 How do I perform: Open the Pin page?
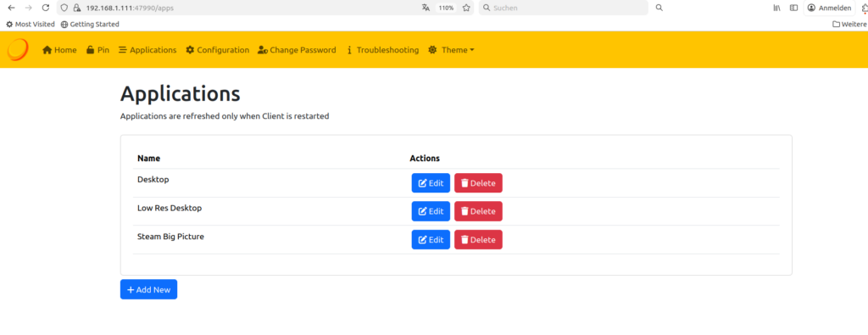pos(97,50)
